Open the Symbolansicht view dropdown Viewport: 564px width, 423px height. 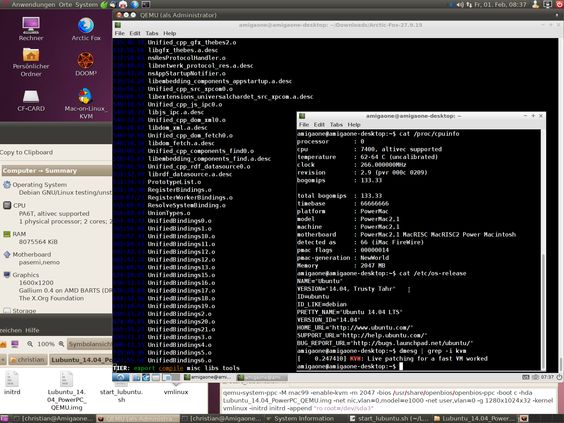click(90, 344)
